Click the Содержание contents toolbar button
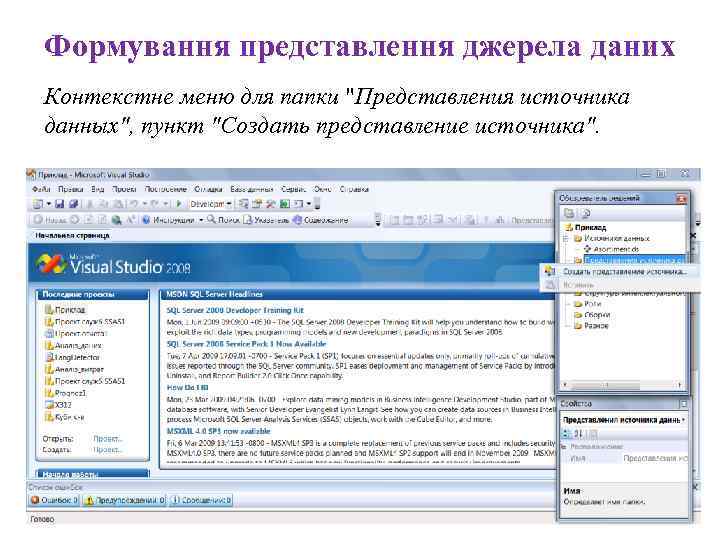This screenshot has width=720, height=540. (x=321, y=220)
